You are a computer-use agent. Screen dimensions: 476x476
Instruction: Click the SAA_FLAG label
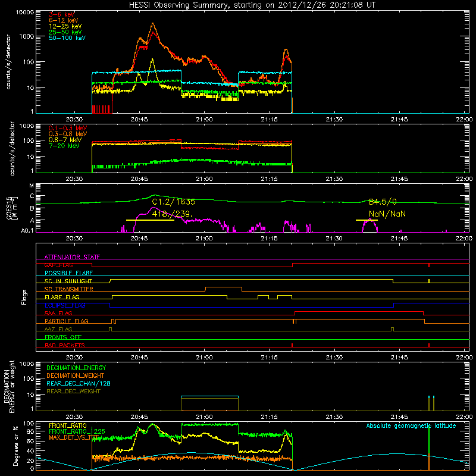click(58, 313)
